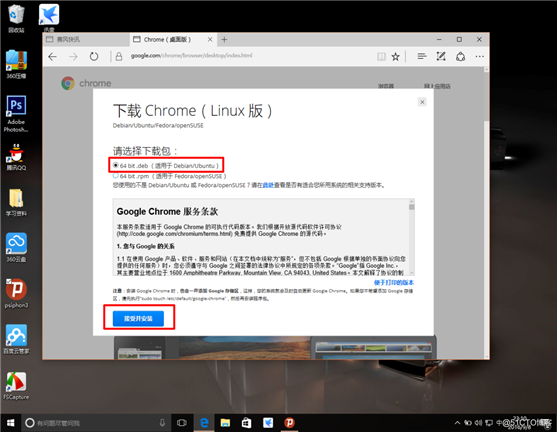Refresh the current page
The width and height of the screenshot is (557, 432).
tap(94, 56)
